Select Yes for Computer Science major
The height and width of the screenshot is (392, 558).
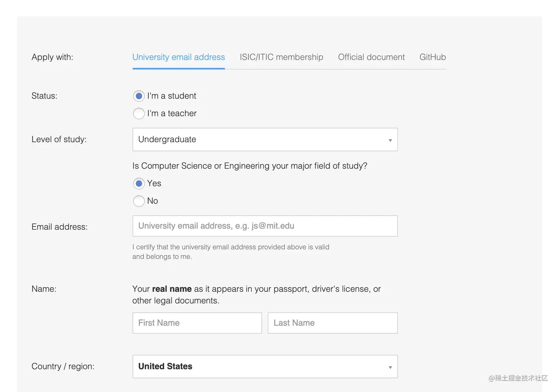pos(139,183)
